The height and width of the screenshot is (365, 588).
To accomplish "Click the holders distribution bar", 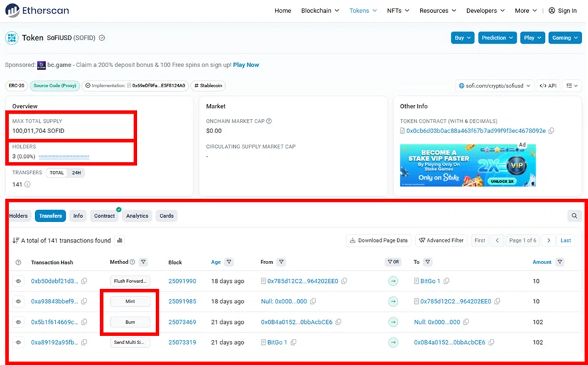I will (x=64, y=157).
